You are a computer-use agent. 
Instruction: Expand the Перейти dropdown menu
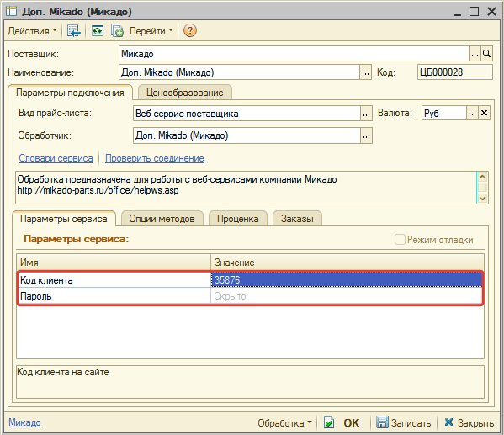(x=151, y=31)
